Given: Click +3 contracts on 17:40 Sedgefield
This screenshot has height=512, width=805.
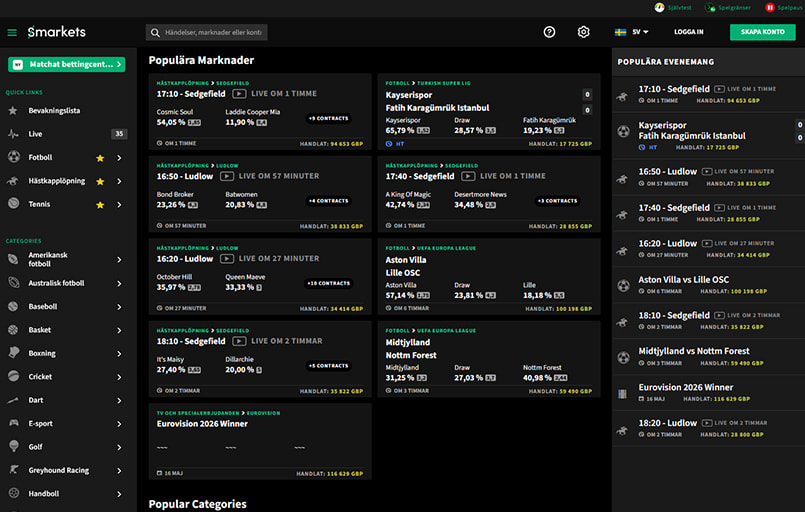Looking at the screenshot, I should [558, 201].
